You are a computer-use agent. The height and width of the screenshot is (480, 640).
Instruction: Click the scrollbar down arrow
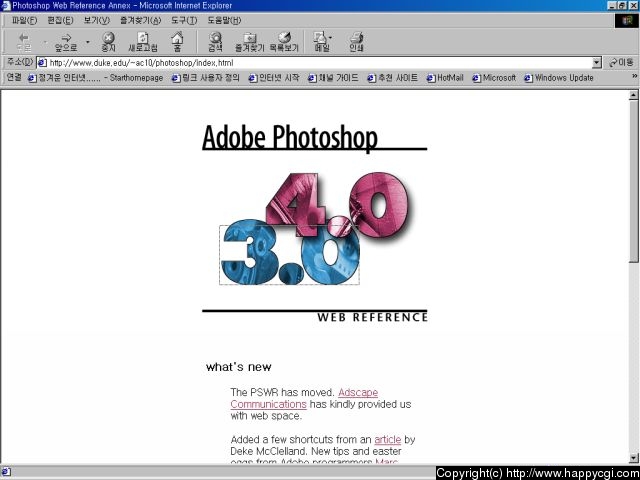[x=633, y=458]
